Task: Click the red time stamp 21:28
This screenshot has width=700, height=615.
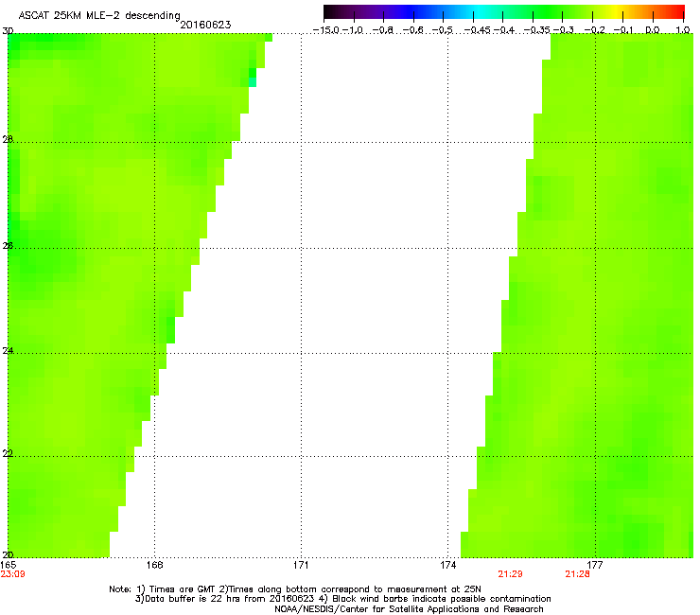Action: (577, 574)
